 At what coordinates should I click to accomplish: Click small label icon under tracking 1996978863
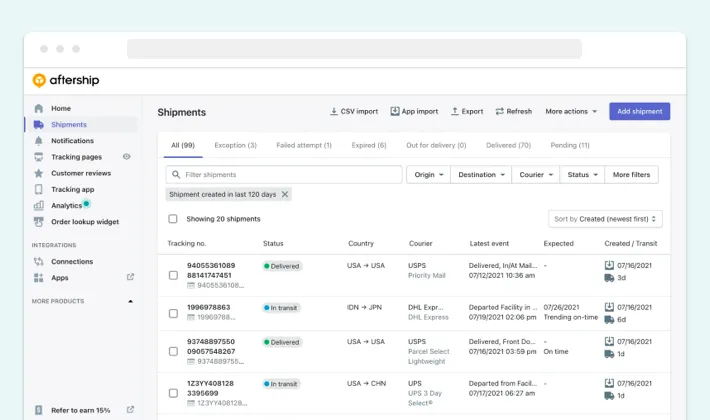[x=191, y=317]
